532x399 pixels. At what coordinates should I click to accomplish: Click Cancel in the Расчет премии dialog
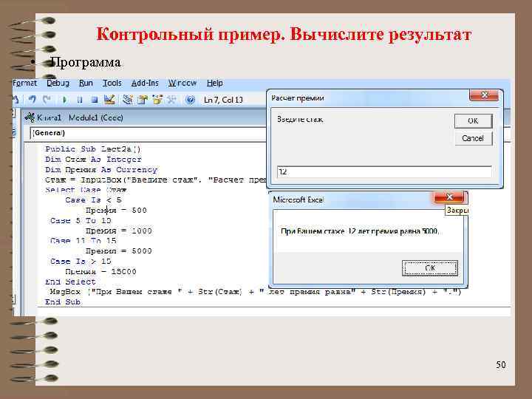473,138
